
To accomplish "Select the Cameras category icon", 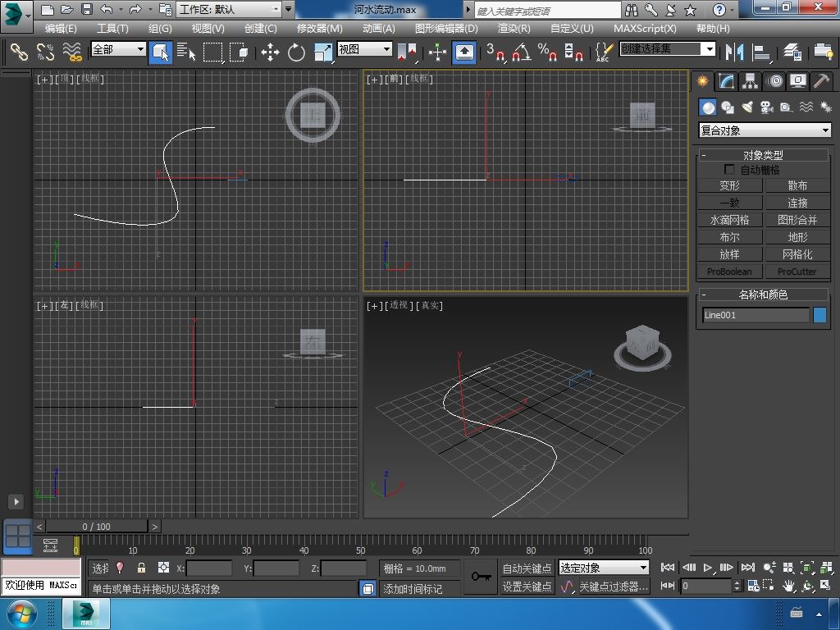I will click(767, 107).
